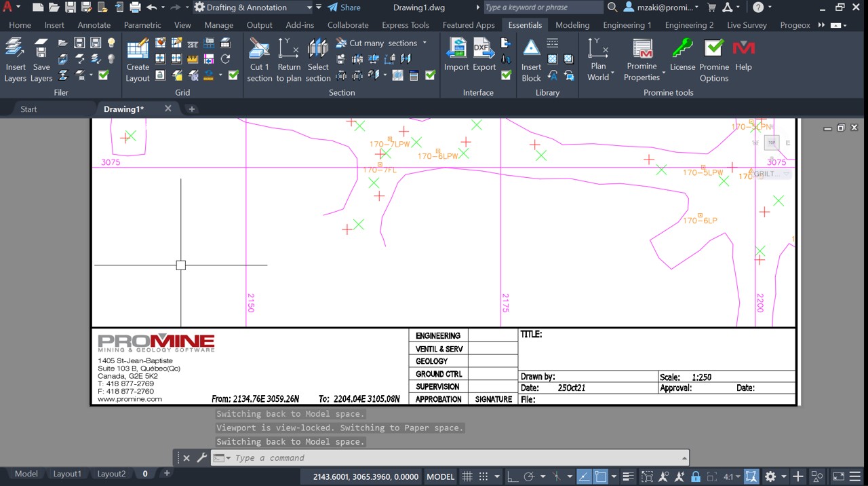The image size is (868, 486).
Task: Open the Drafting & Annotation workspace dropdown
Action: pyautogui.click(x=309, y=7)
